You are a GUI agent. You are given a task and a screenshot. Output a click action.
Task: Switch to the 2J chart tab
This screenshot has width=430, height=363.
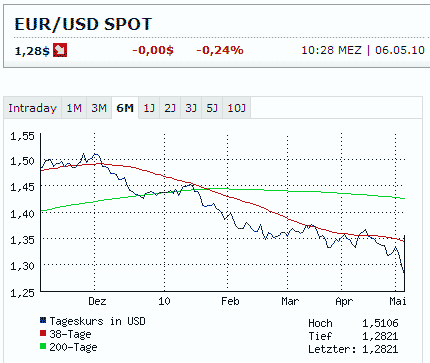point(170,108)
